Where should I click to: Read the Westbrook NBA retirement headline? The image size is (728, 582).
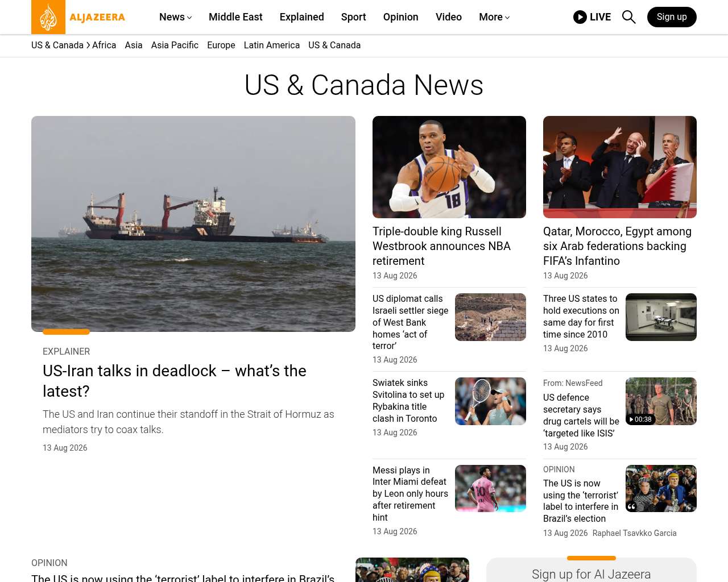tap(441, 246)
